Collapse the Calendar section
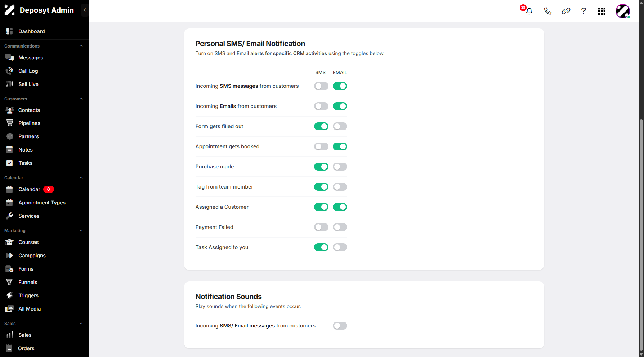The height and width of the screenshot is (357, 644). point(81,178)
